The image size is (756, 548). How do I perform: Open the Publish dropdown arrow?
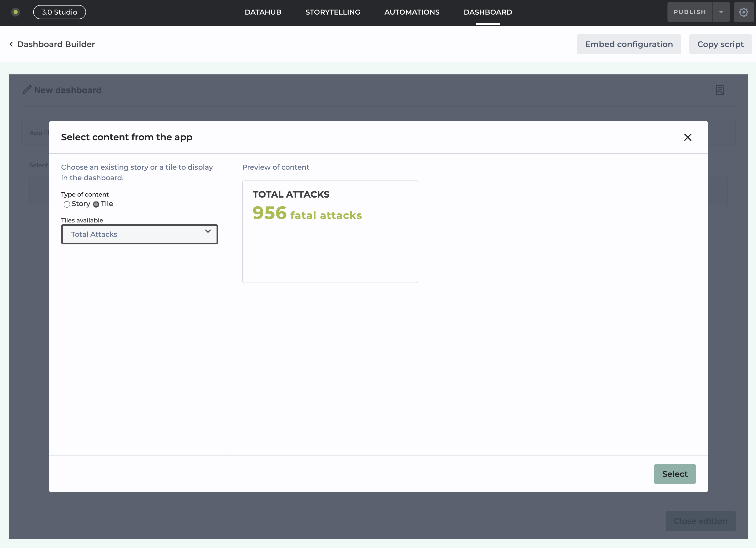point(721,12)
